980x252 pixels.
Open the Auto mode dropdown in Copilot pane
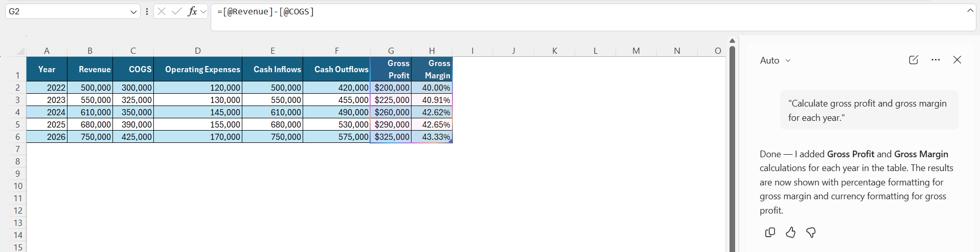pos(776,60)
